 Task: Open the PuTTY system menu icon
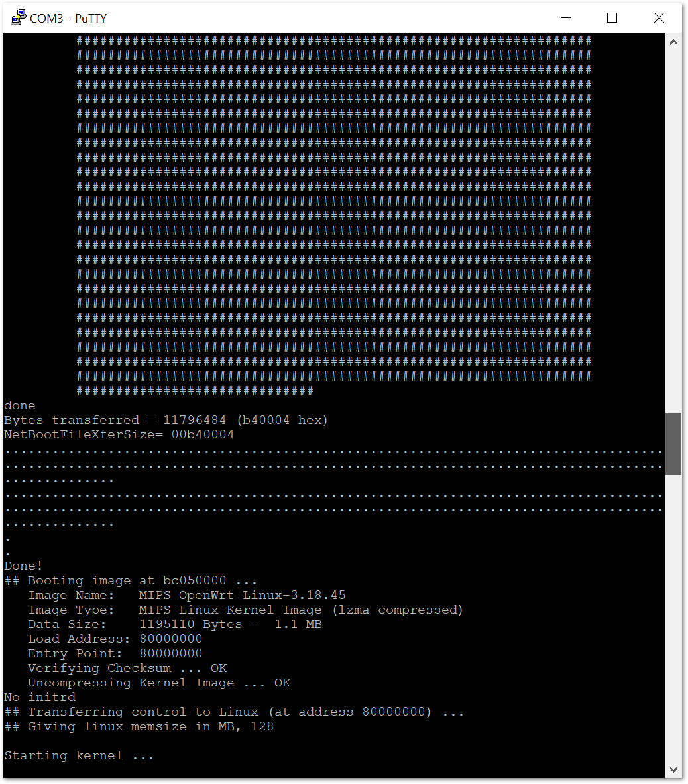[x=18, y=18]
